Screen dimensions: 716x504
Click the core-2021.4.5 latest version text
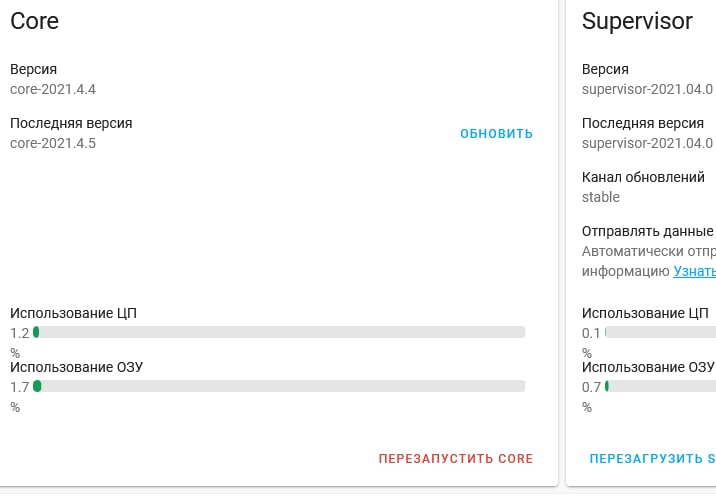[x=53, y=143]
